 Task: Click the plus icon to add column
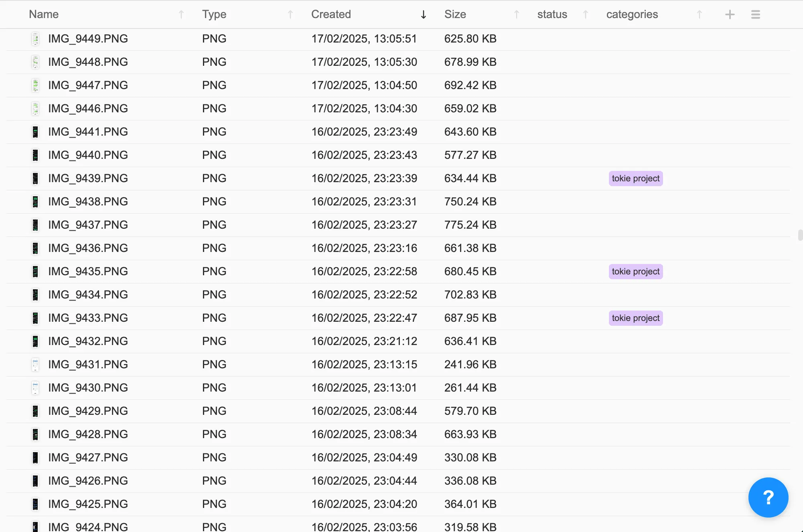[x=730, y=14]
